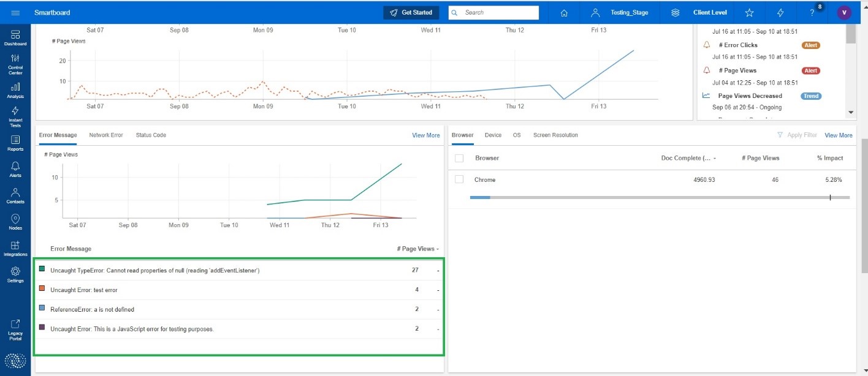This screenshot has height=376, width=868.
Task: Open the Nodes sidebar section
Action: [15, 222]
